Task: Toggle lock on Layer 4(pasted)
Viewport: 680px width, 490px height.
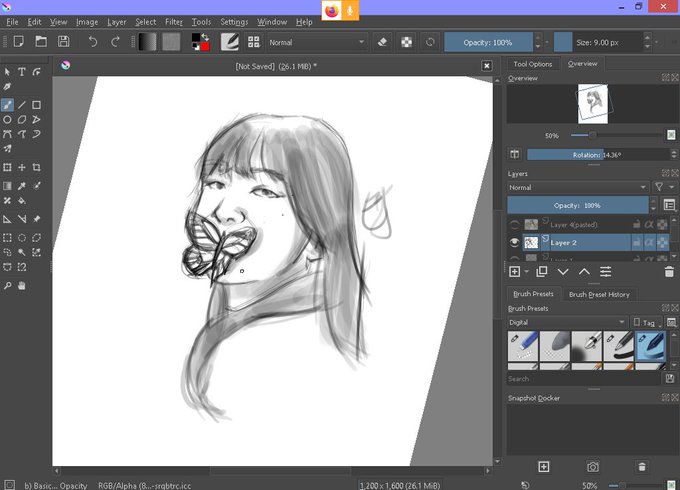Action: tap(636, 225)
